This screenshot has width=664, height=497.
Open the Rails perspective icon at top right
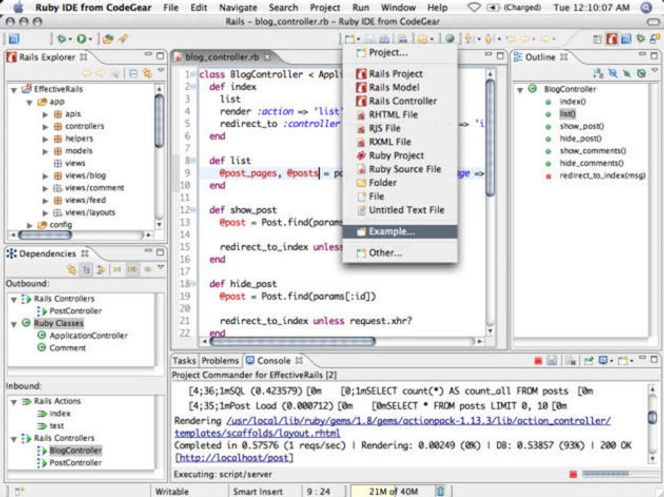pyautogui.click(x=611, y=39)
